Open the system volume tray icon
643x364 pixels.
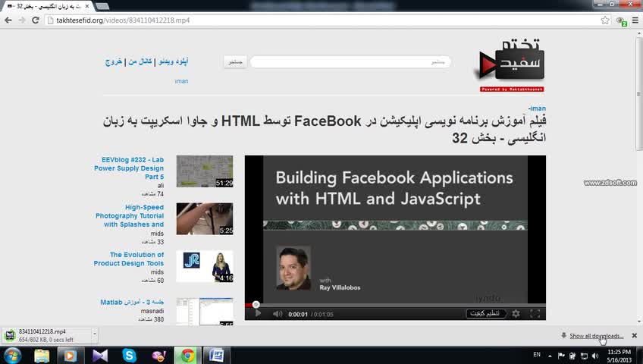click(595, 356)
